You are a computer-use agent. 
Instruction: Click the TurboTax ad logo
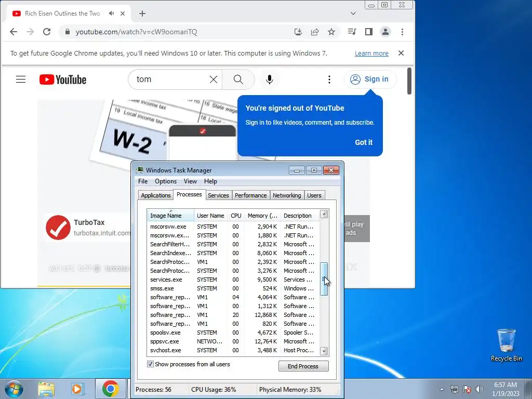58,228
